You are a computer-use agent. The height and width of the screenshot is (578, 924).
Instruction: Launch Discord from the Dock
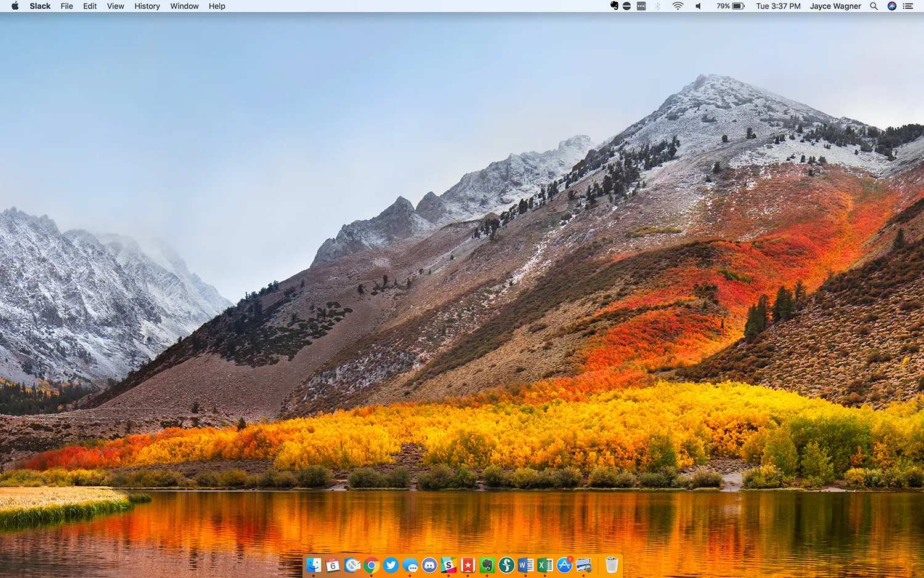click(431, 565)
